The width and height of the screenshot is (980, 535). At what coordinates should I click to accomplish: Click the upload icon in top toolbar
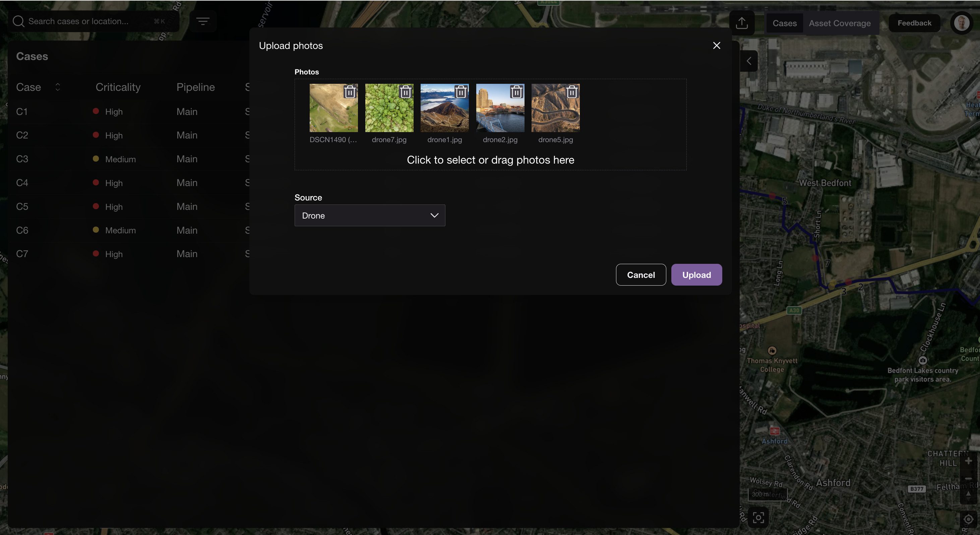tap(741, 23)
